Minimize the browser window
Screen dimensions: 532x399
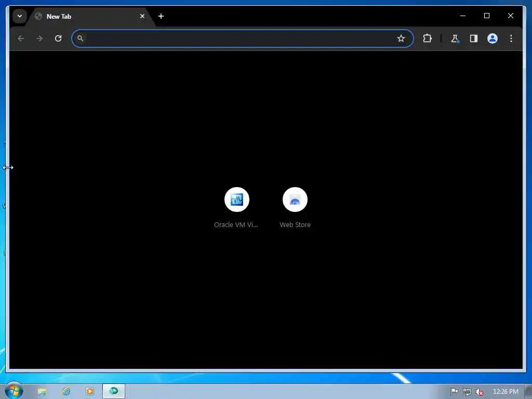[463, 16]
